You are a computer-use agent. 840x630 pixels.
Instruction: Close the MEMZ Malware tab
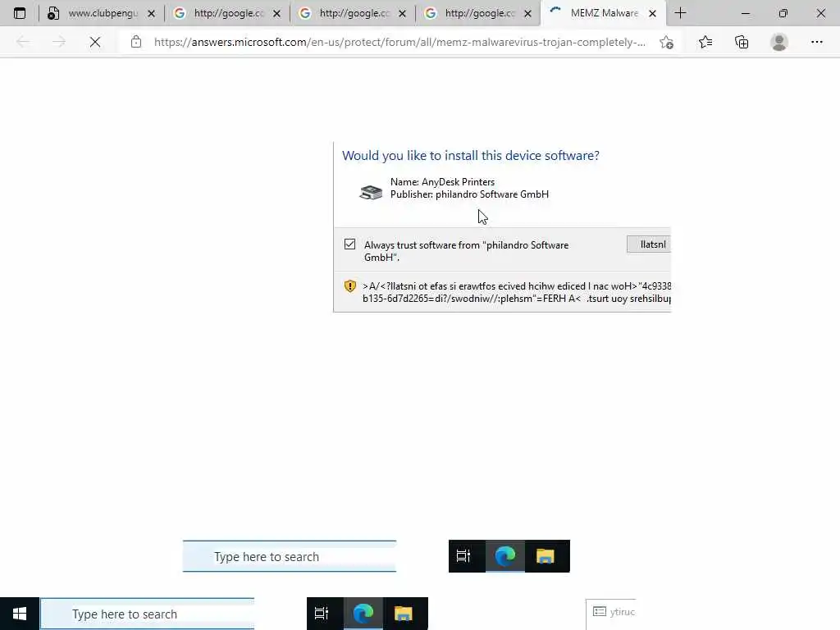(x=652, y=13)
